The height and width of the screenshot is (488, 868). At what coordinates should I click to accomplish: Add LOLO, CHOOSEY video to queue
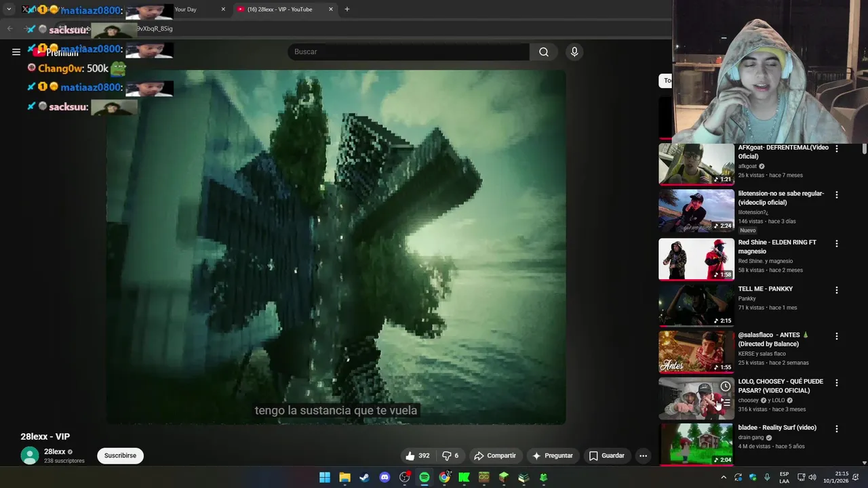pos(725,403)
